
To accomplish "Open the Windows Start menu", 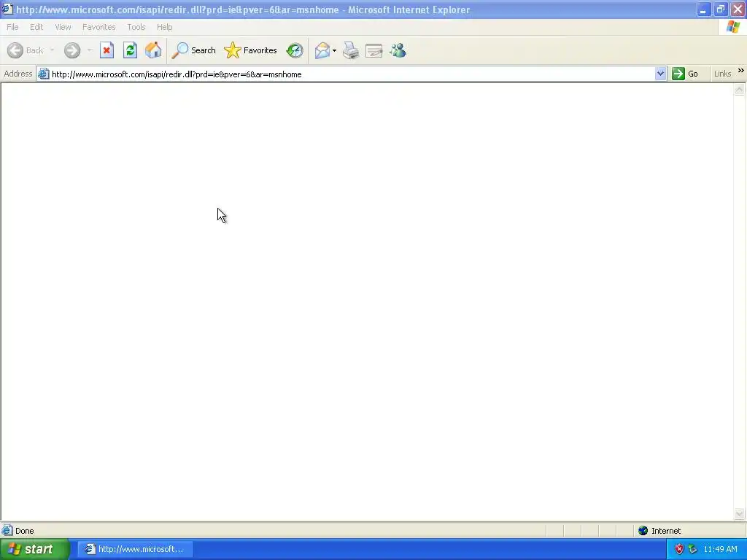I will (34, 549).
